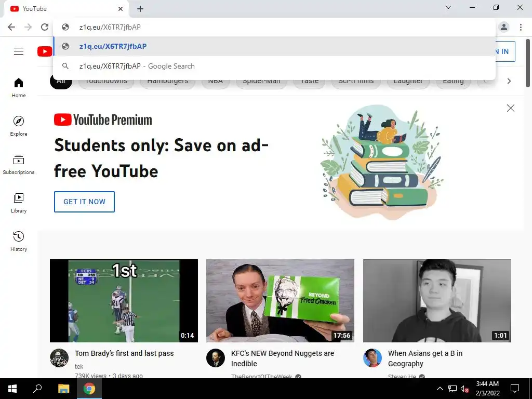Click the Sign In button
532x399 pixels.
point(505,51)
